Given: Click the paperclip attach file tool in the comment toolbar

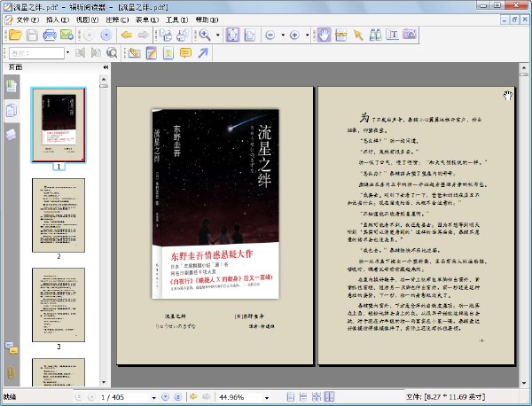Looking at the screenshot, I should tap(135, 53).
